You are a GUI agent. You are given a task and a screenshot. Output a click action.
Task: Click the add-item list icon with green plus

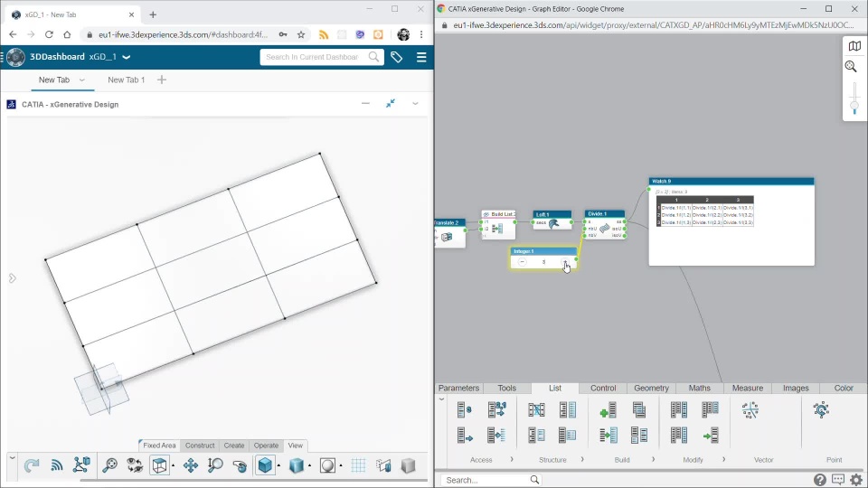(x=608, y=410)
